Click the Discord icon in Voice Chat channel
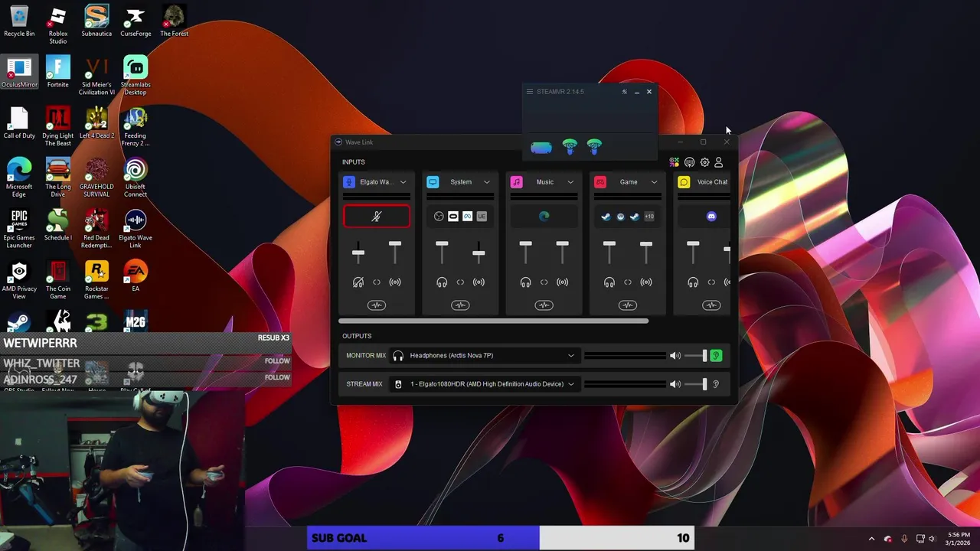Image resolution: width=980 pixels, height=551 pixels. (x=712, y=217)
